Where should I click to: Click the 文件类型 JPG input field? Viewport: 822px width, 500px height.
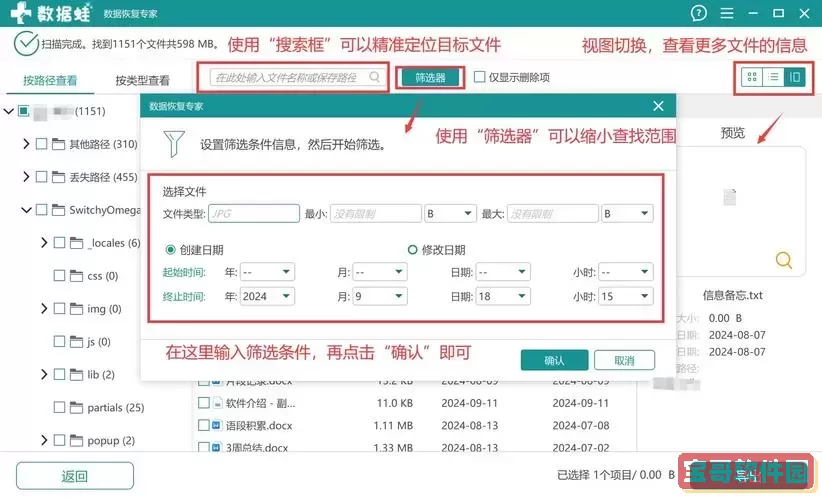[254, 214]
